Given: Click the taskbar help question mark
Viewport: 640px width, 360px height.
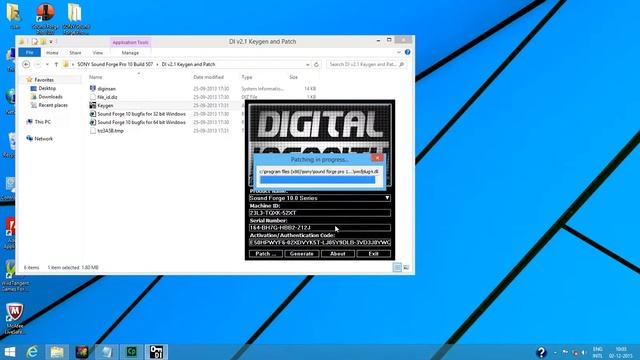Looking at the screenshot, I should [x=541, y=352].
